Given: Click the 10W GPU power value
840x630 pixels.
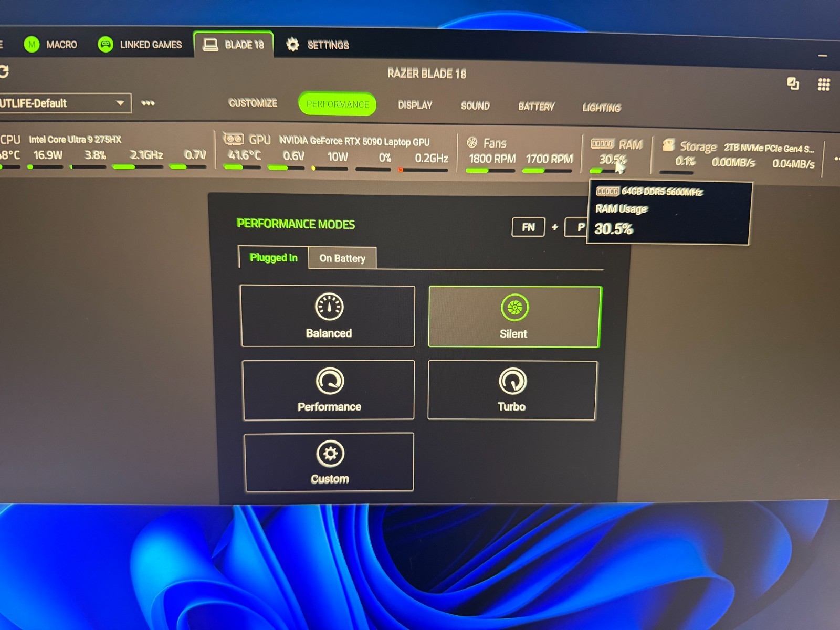Looking at the screenshot, I should [x=338, y=157].
